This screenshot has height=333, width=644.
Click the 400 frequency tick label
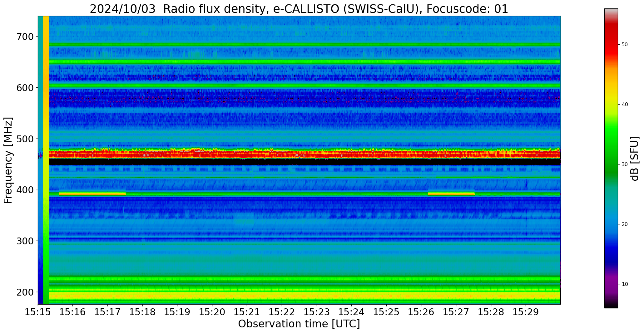(26, 190)
